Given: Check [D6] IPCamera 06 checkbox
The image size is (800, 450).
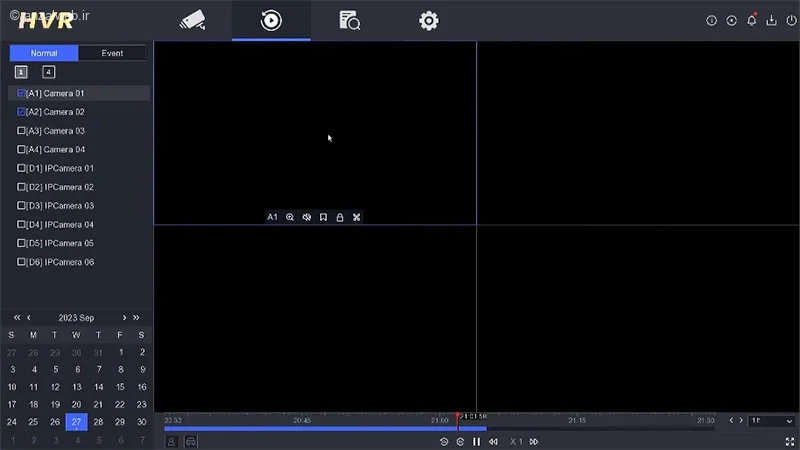Looking at the screenshot, I should [x=21, y=262].
